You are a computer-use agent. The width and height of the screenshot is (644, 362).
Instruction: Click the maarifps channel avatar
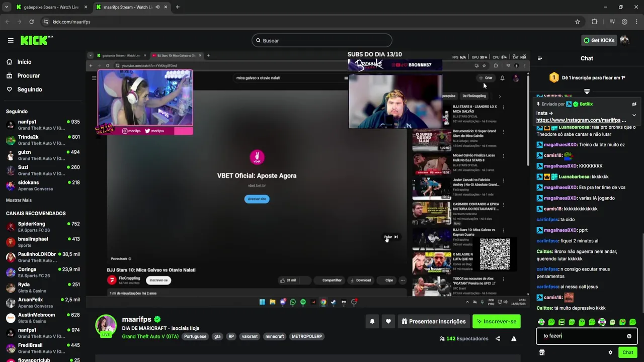pyautogui.click(x=106, y=326)
